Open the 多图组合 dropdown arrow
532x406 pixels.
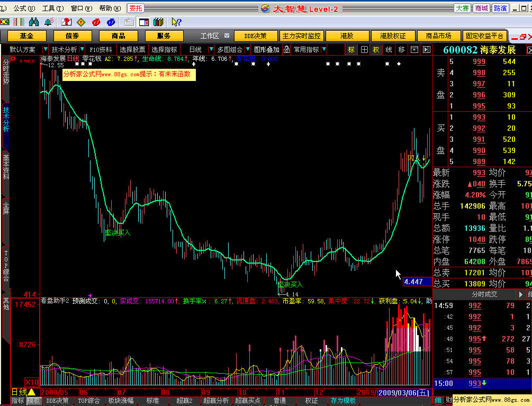pyautogui.click(x=248, y=50)
